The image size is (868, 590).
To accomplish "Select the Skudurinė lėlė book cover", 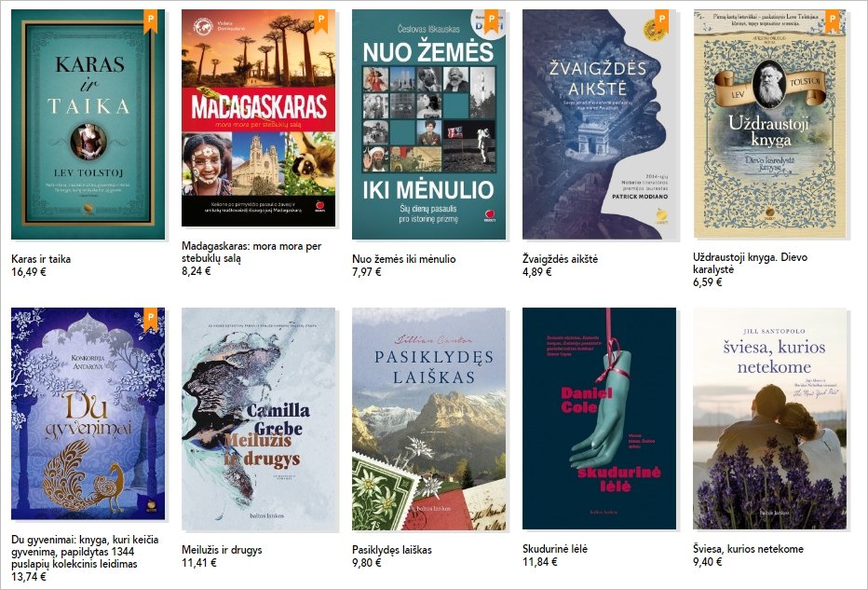I will pyautogui.click(x=600, y=418).
